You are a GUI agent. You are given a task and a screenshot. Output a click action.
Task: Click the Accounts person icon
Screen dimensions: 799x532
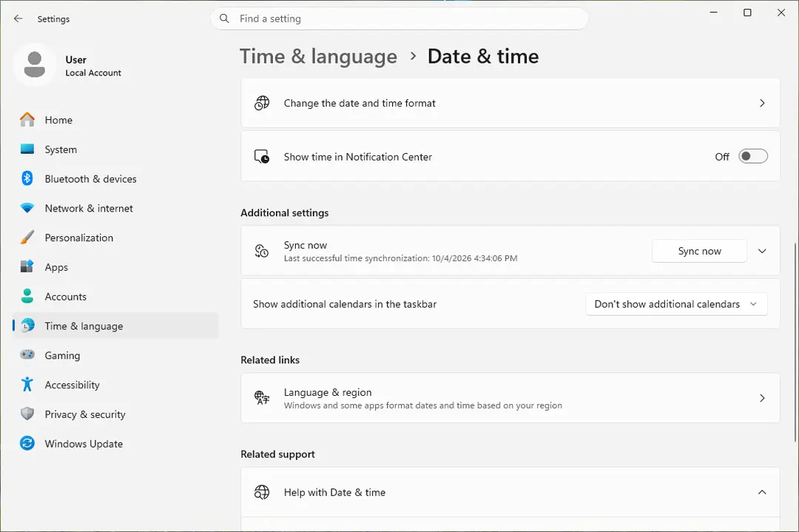(x=27, y=296)
